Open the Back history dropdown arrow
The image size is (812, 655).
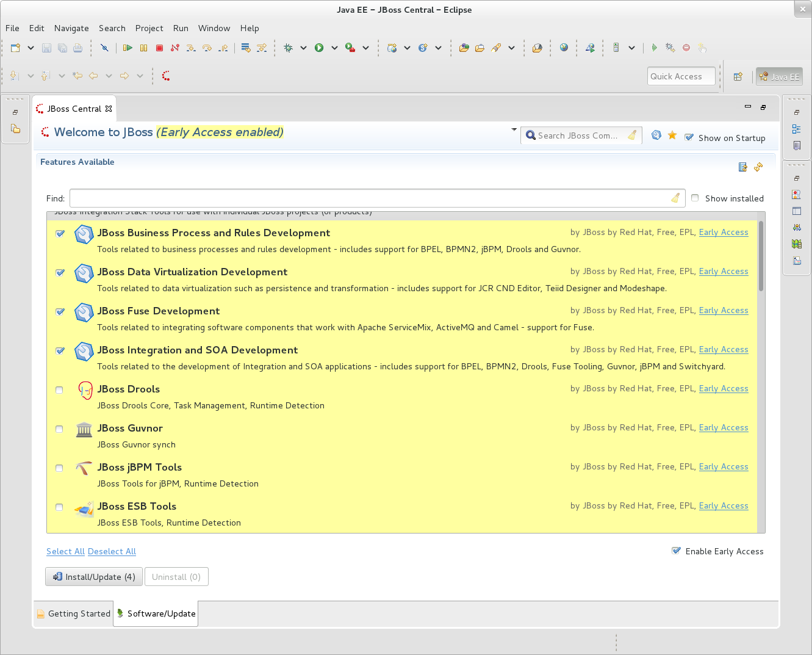[109, 76]
